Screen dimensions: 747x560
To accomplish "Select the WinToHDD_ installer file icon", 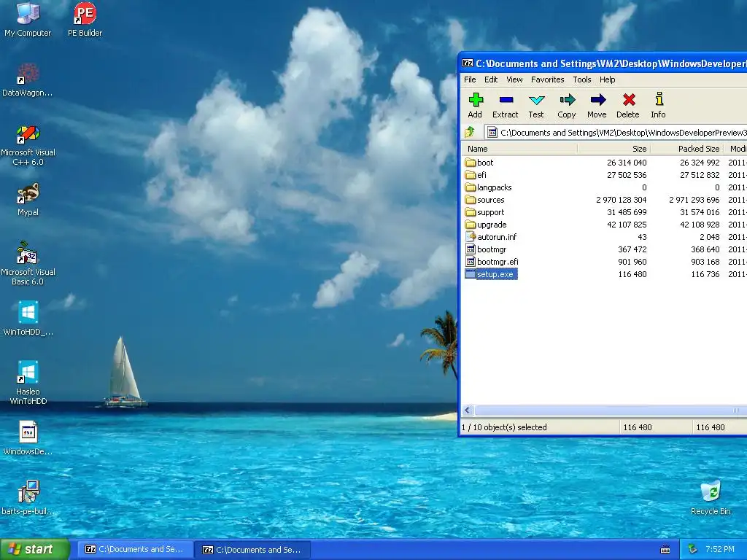I will click(x=28, y=319).
